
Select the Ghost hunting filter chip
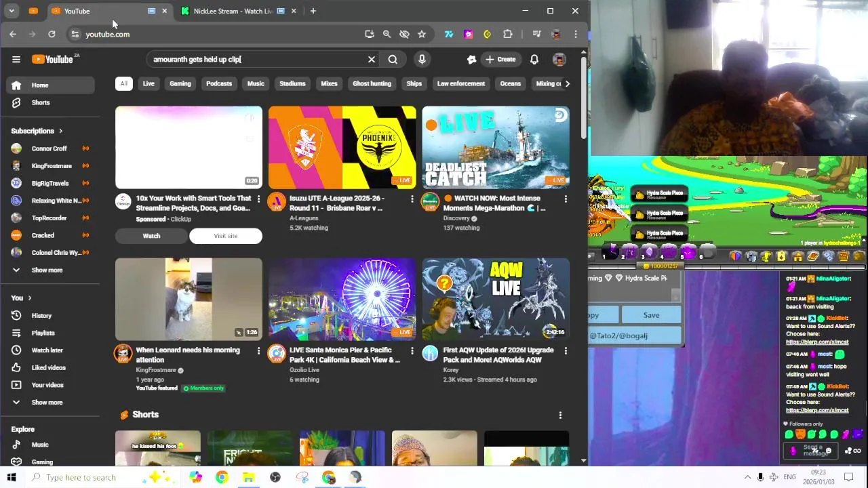[372, 83]
